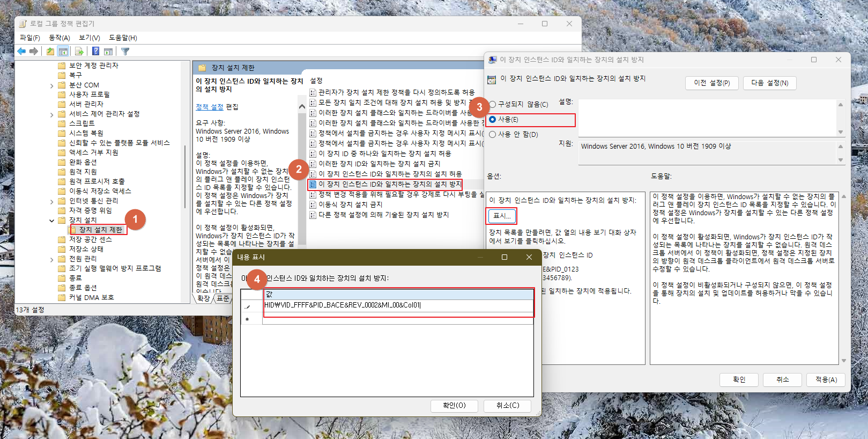Viewport: 868px width, 439px height.
Task: Open the 파일(F) menu
Action: tap(30, 38)
